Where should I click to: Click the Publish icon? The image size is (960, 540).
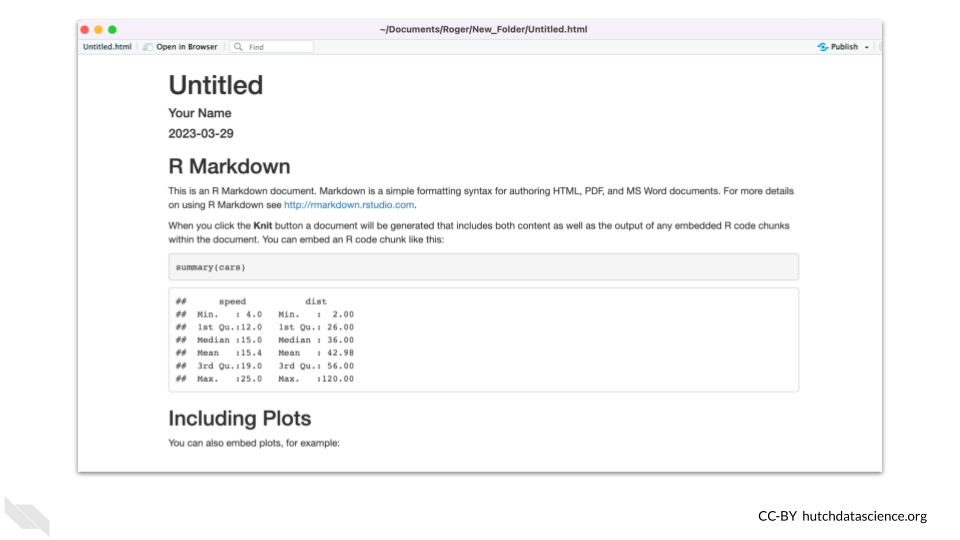tap(822, 47)
